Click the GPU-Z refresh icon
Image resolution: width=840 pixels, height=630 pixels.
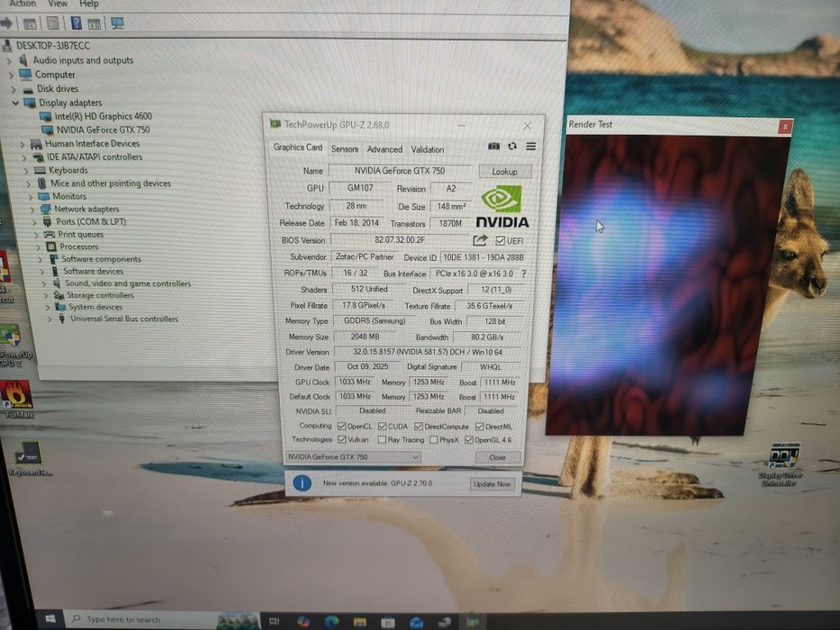512,146
